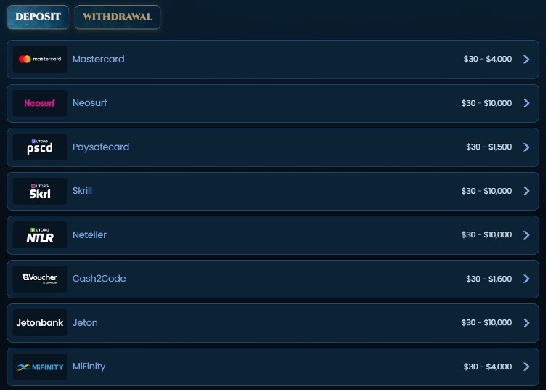Switch to the Deposit tab

38,17
